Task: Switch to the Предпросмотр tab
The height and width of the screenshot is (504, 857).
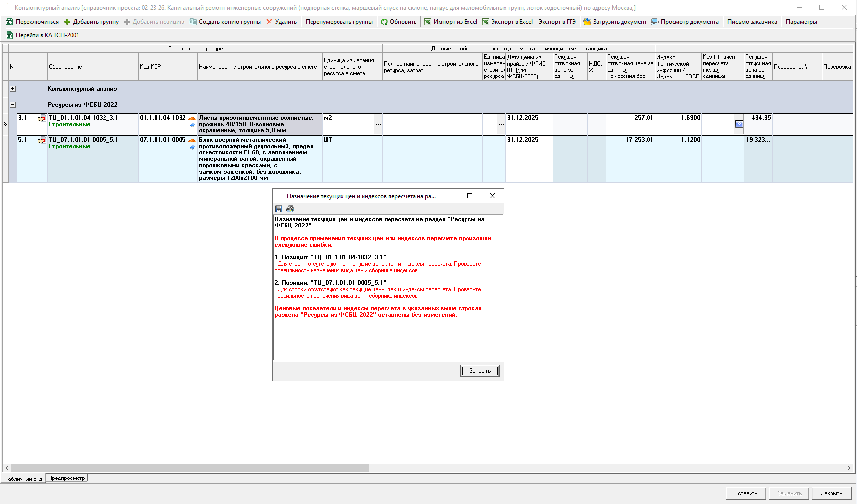Action: pyautogui.click(x=67, y=478)
